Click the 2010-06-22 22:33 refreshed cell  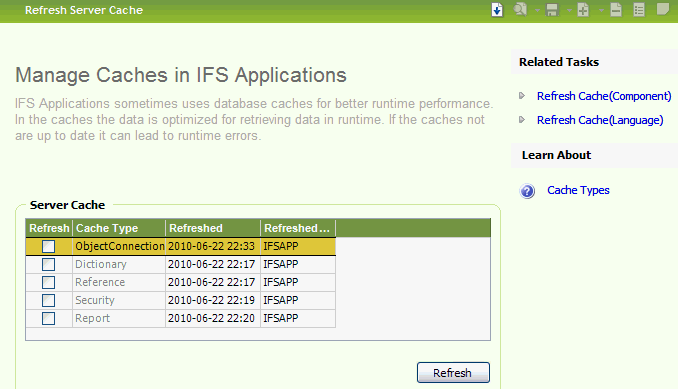point(213,246)
